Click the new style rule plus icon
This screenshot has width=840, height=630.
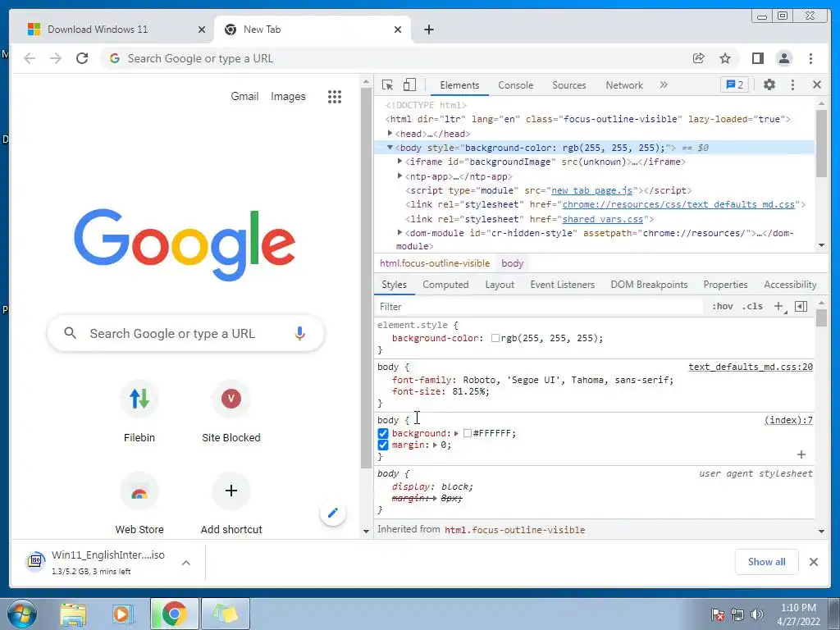[778, 307]
